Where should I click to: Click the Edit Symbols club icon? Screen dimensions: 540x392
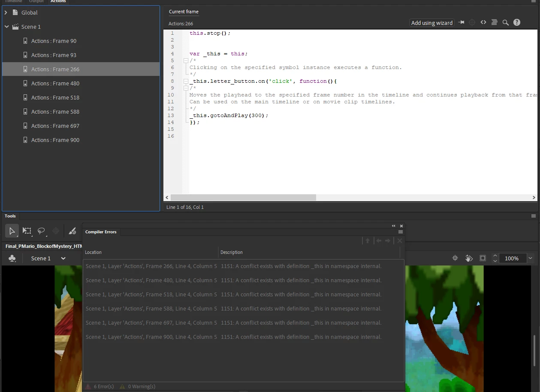(12, 258)
